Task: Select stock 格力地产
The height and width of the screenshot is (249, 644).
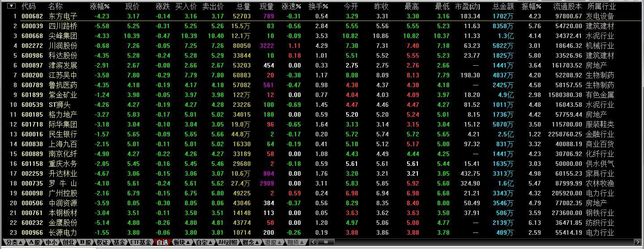Action: click(x=63, y=114)
